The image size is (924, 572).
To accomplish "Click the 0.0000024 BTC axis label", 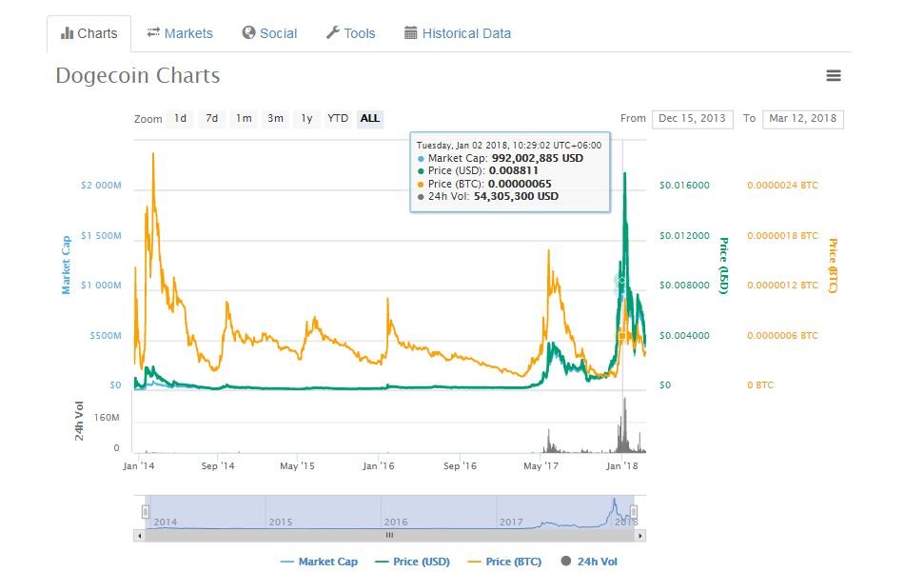I will click(782, 185).
